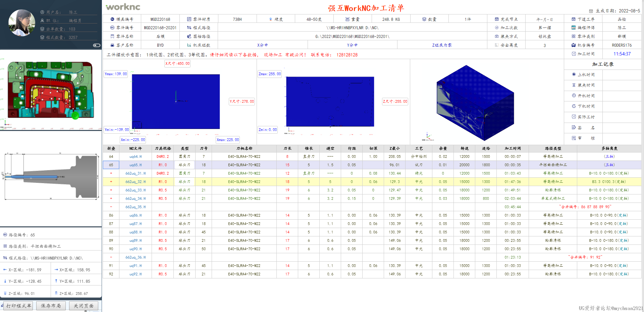Click the 关闭页面 close page button
This screenshot has width=644, height=312.
point(84,306)
